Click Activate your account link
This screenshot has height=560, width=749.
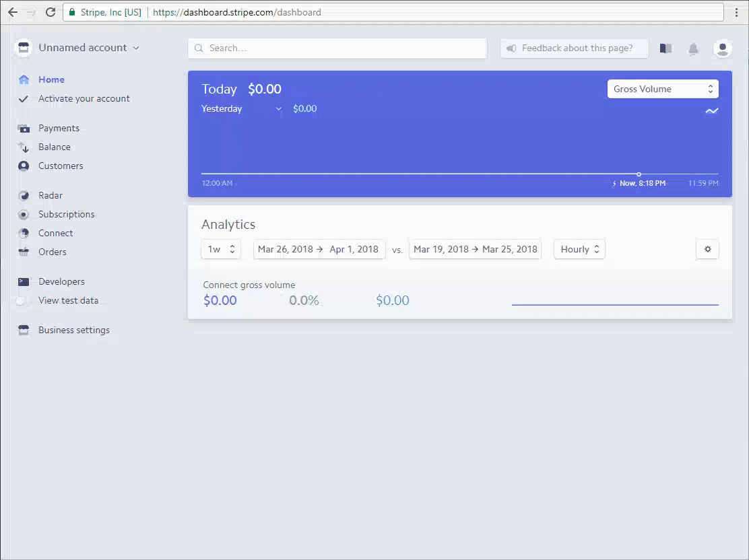(84, 99)
